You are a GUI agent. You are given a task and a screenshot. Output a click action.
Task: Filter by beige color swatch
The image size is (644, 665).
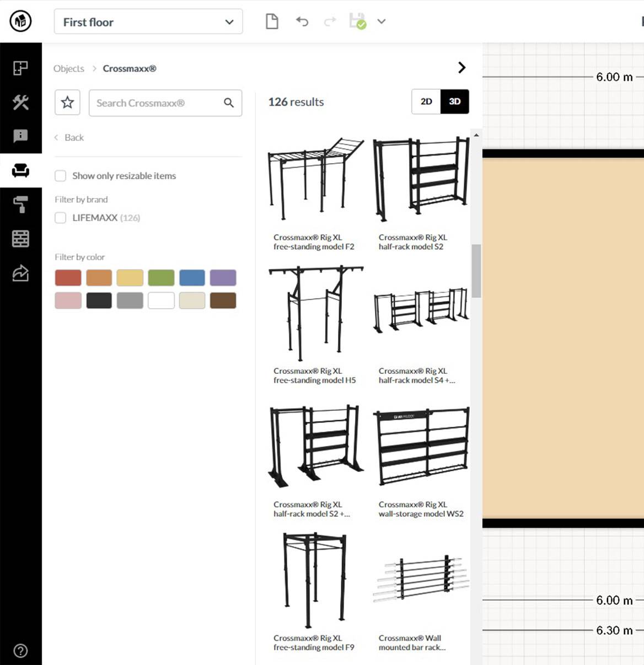(x=192, y=301)
